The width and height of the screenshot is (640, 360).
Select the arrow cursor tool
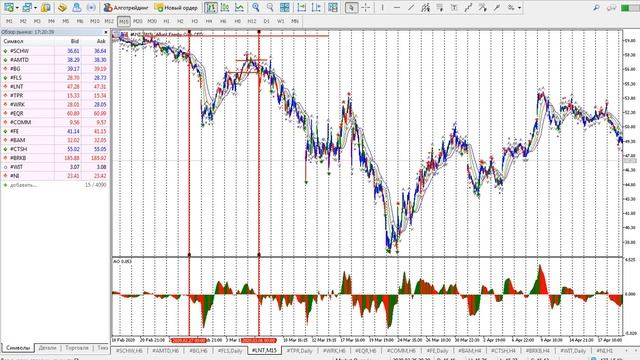[x=351, y=7]
